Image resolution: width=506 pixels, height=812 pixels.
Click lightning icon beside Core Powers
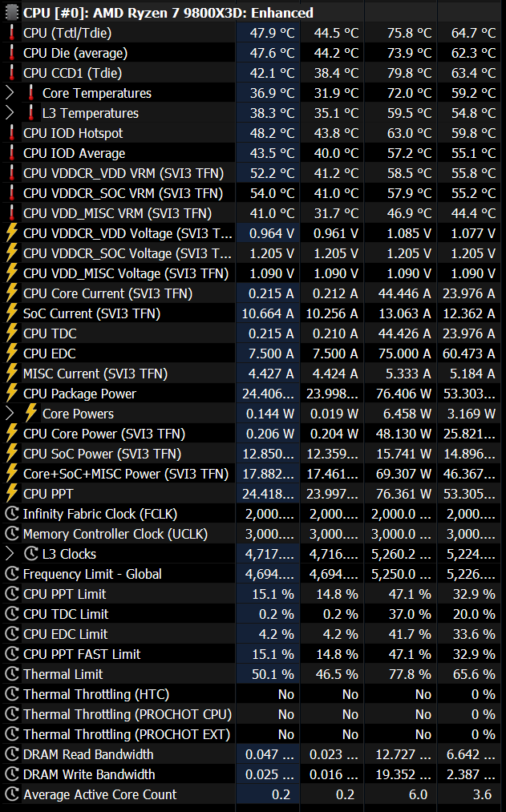click(30, 414)
